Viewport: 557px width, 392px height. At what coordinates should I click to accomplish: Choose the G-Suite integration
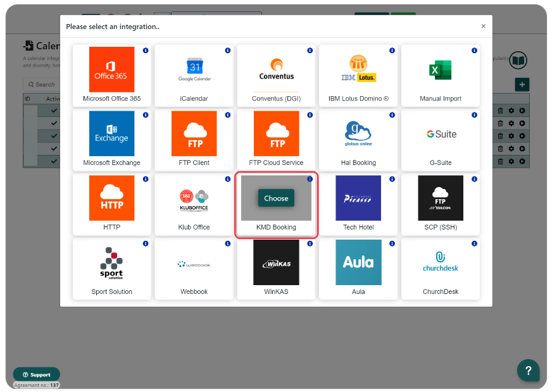click(x=441, y=140)
